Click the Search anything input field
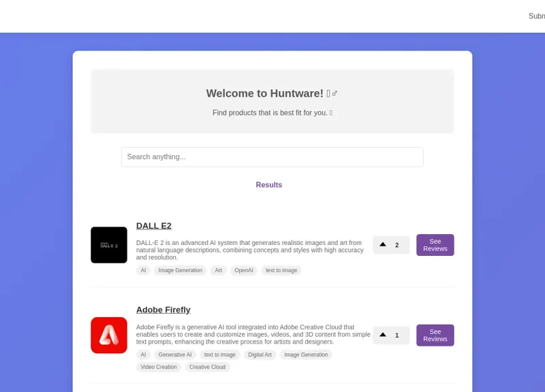Image resolution: width=545 pixels, height=392 pixels. [272, 157]
